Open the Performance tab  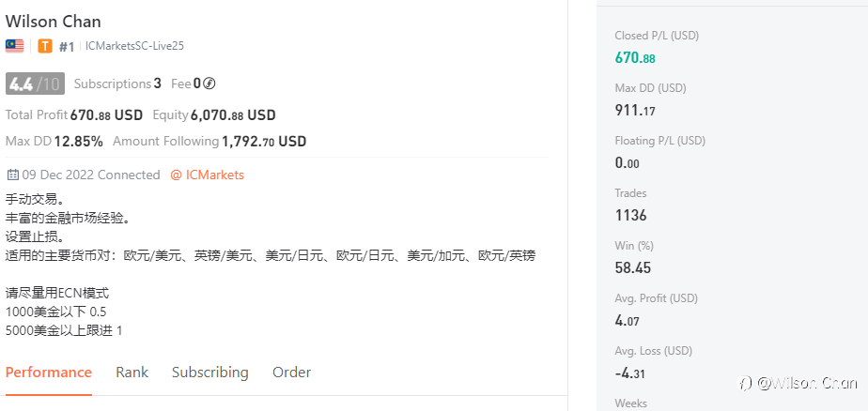[49, 373]
